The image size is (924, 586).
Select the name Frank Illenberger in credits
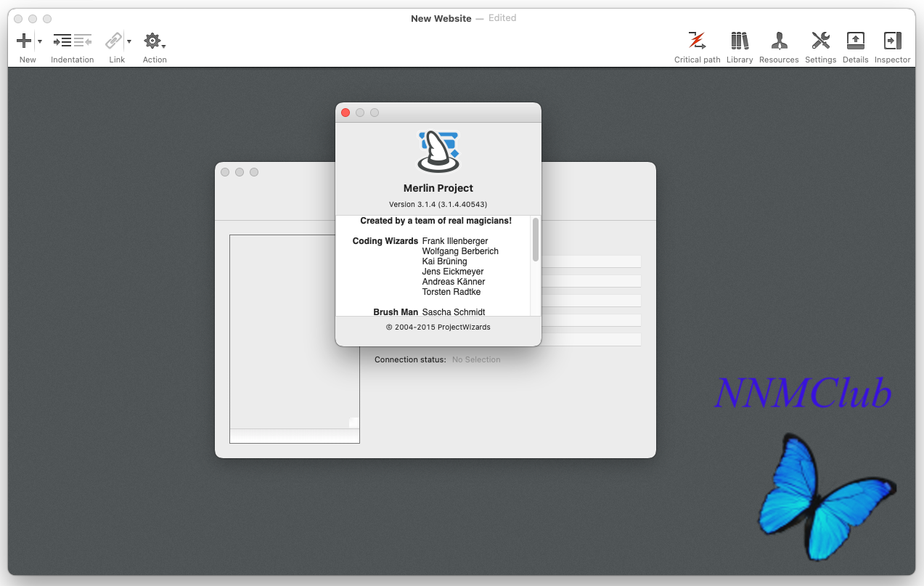[455, 241]
